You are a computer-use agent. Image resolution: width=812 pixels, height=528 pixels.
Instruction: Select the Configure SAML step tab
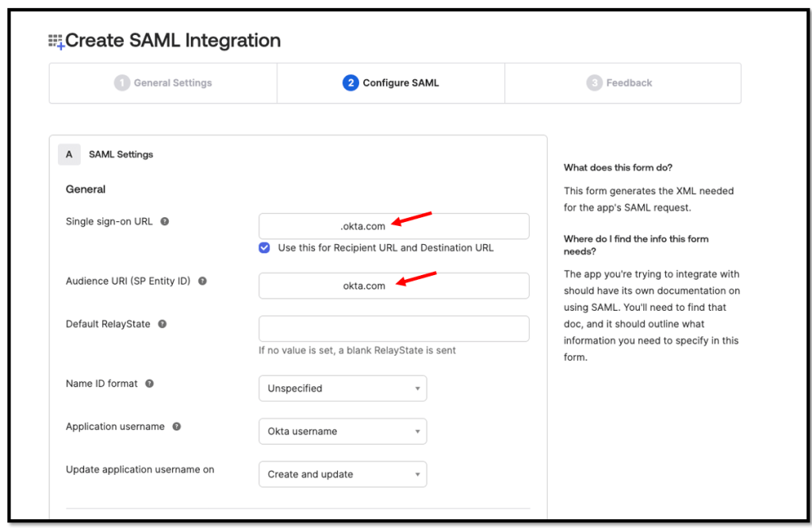point(391,83)
